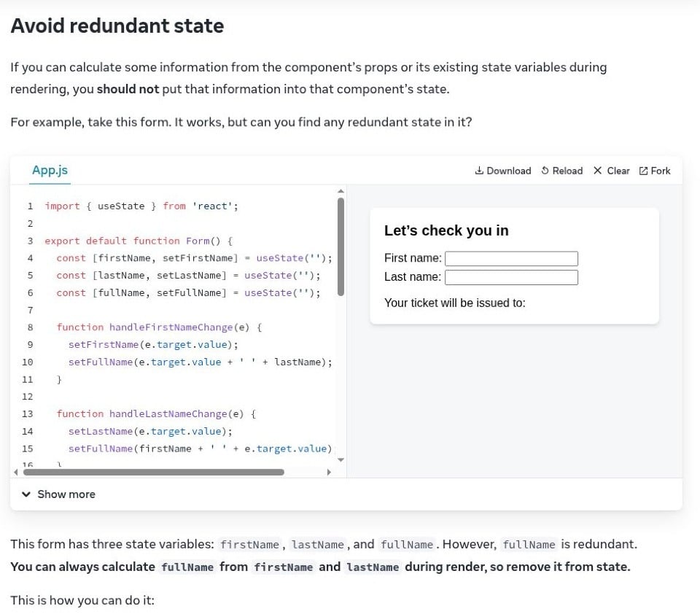Click line 15 setFullName code
Screen dimensions: 700x614
pyautogui.click(x=201, y=448)
